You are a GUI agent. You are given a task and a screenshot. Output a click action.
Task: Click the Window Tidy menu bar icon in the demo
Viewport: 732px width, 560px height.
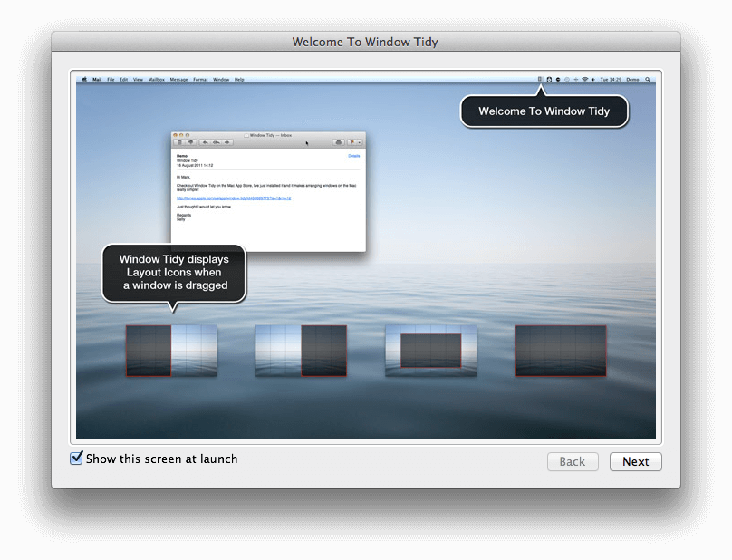(540, 80)
